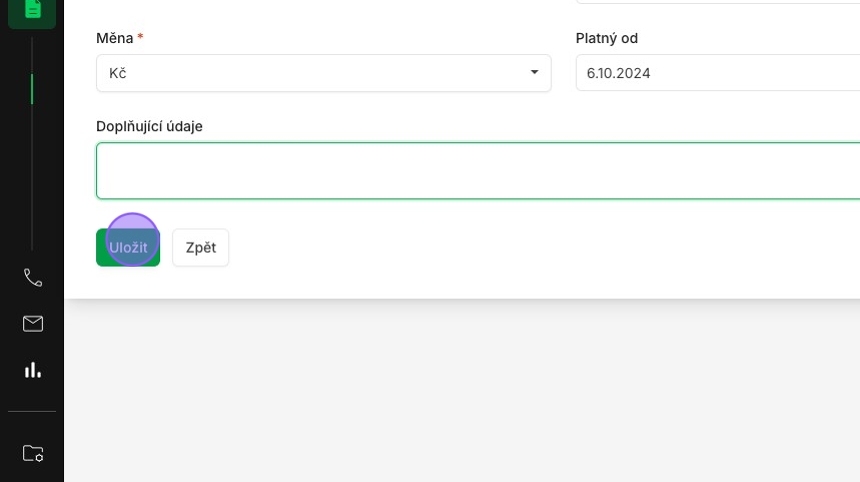Click the sidebar divider above folder icon
Image resolution: width=860 pixels, height=482 pixels.
[x=32, y=411]
